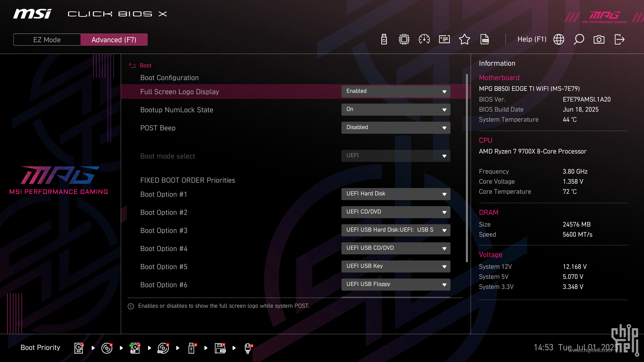
Task: Open the search magnifier icon
Action: click(579, 40)
